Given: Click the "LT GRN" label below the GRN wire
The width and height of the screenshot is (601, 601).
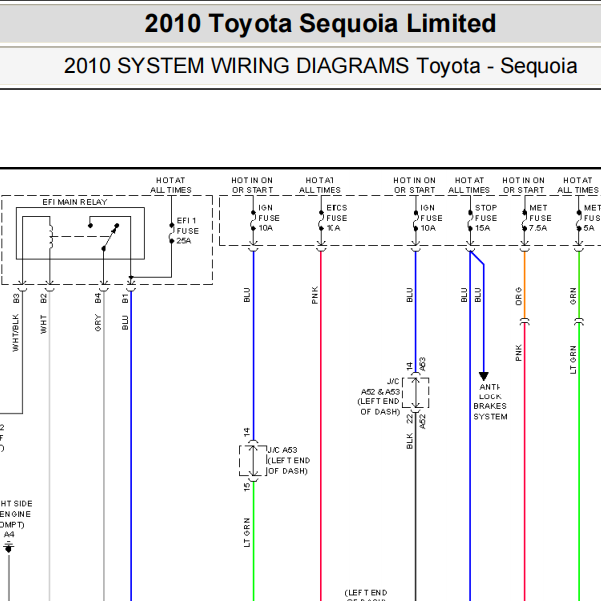Looking at the screenshot, I should pyautogui.click(x=573, y=360).
